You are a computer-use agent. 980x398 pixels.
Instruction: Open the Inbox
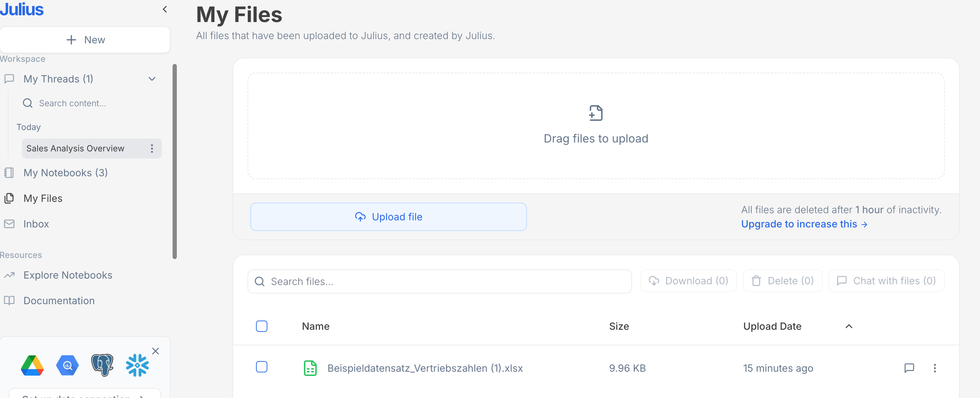coord(36,224)
